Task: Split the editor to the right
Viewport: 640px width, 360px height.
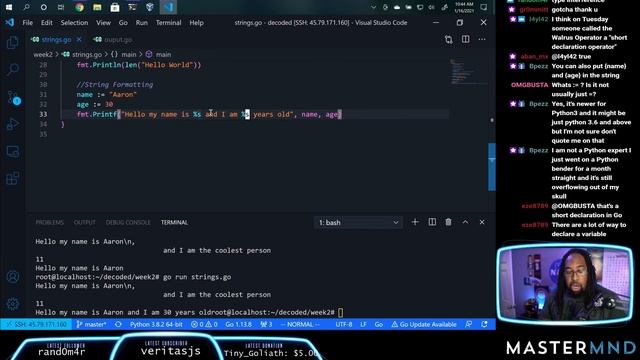Action: pos(465,40)
